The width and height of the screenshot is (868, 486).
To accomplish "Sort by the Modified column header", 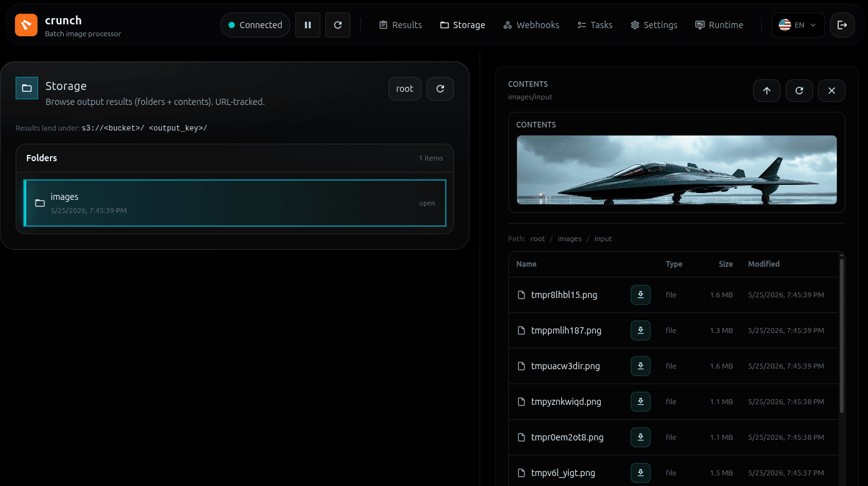I will 764,264.
